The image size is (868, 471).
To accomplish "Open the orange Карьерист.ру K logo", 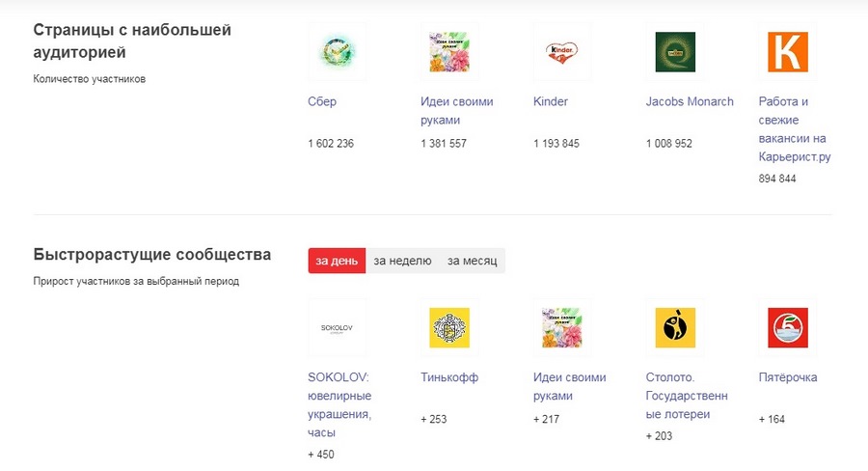I will [x=787, y=52].
